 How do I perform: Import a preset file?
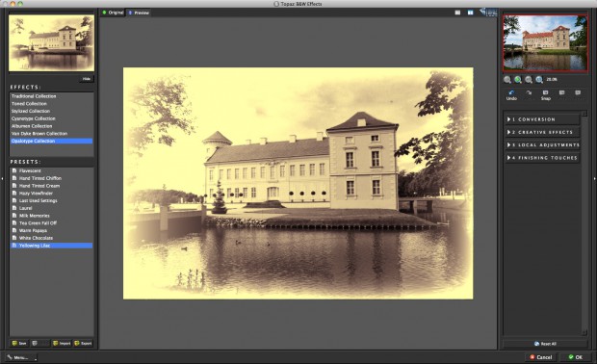pos(62,343)
